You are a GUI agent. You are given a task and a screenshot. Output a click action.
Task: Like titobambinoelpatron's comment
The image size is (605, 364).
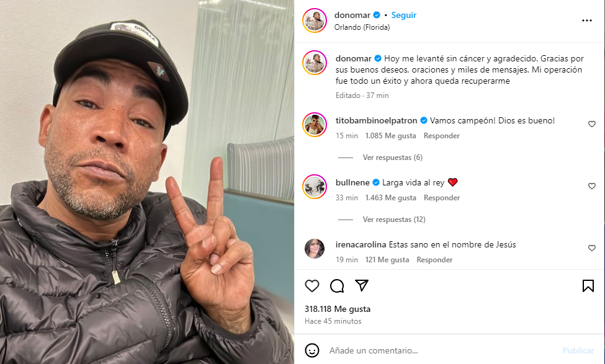[x=591, y=124]
